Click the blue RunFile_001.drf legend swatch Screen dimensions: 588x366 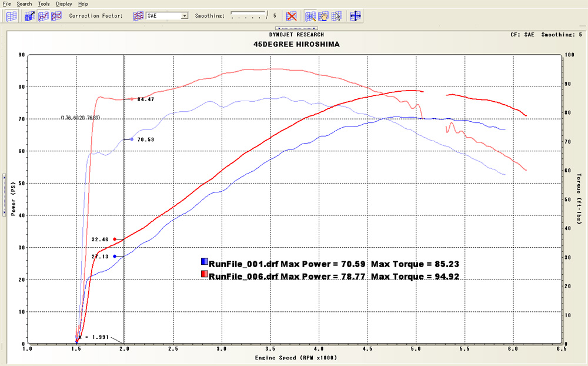204,262
